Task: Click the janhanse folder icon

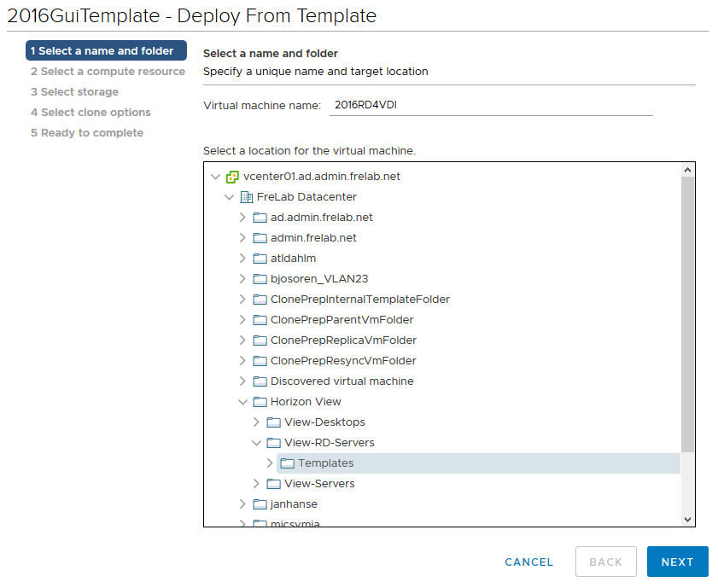Action: click(260, 504)
